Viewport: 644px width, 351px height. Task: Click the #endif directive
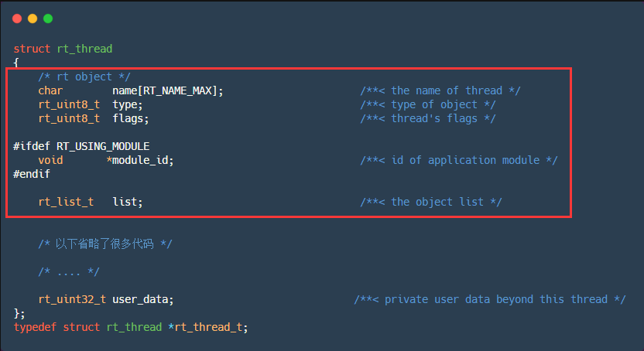click(x=32, y=174)
